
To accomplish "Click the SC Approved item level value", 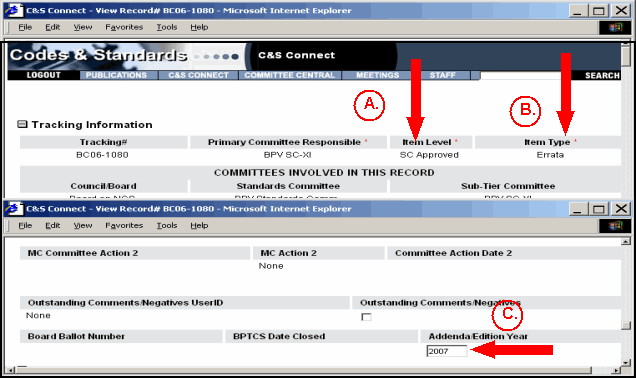I will 429,155.
